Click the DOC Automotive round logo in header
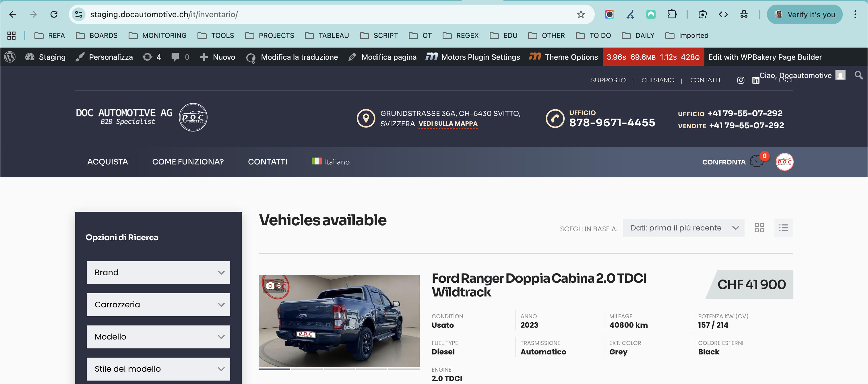This screenshot has height=384, width=868. coord(193,117)
